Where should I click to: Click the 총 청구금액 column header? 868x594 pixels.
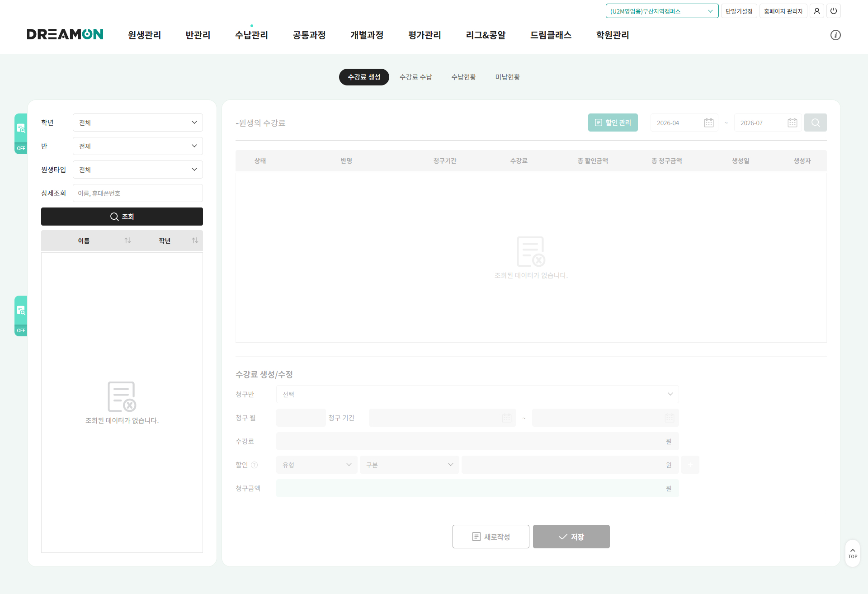click(x=667, y=160)
